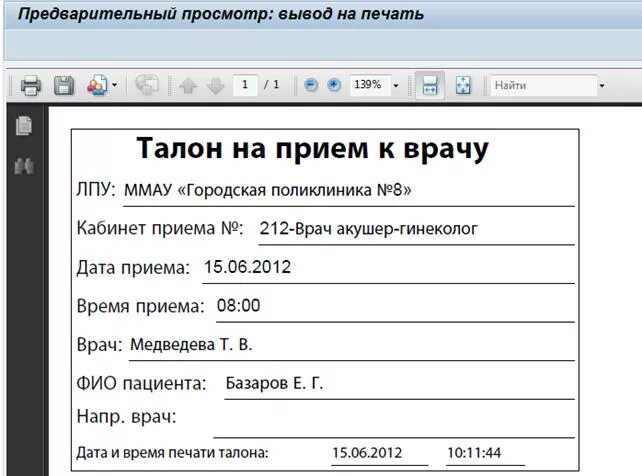Click heading Талон на прием к врачу
Screen dimensions: 642x476
313,148
